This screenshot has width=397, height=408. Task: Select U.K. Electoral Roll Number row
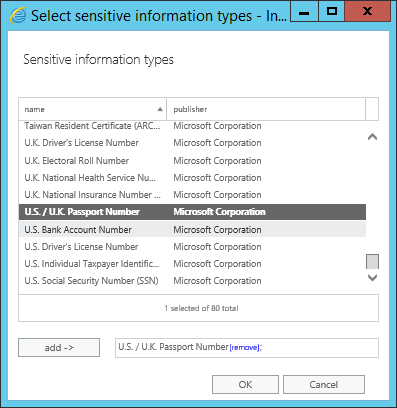(192, 160)
